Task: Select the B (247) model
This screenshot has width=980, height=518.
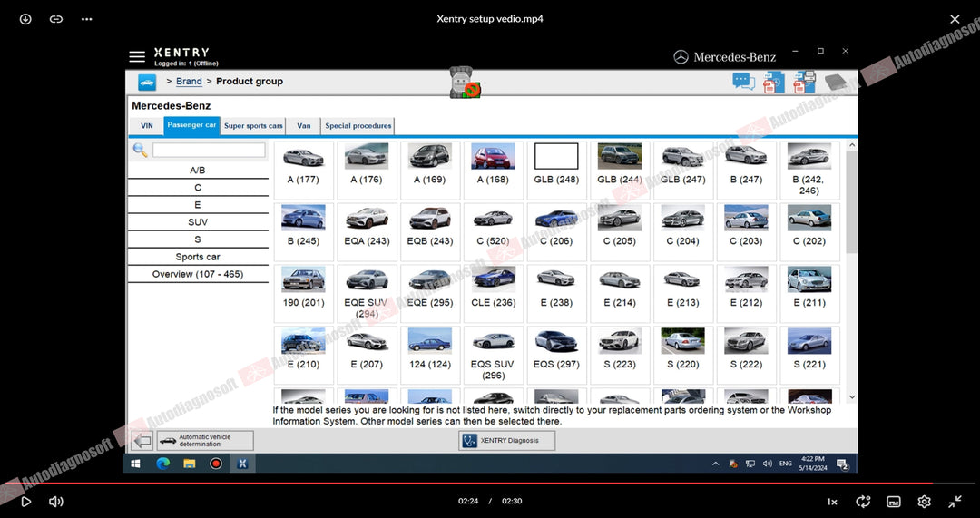Action: [746, 170]
